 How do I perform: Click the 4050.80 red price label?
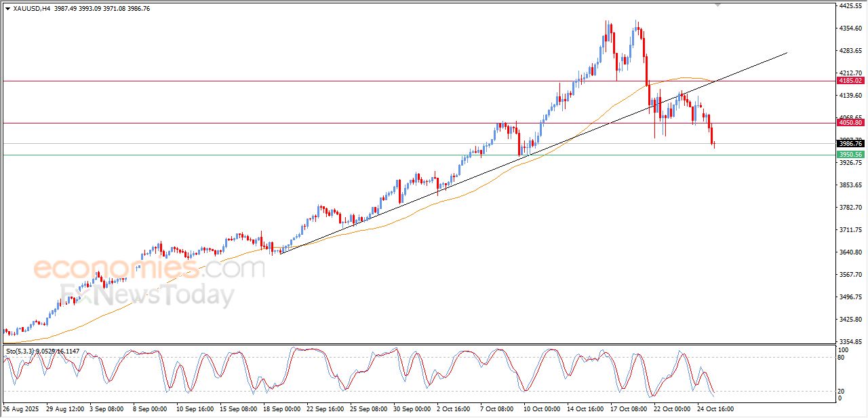[850, 122]
